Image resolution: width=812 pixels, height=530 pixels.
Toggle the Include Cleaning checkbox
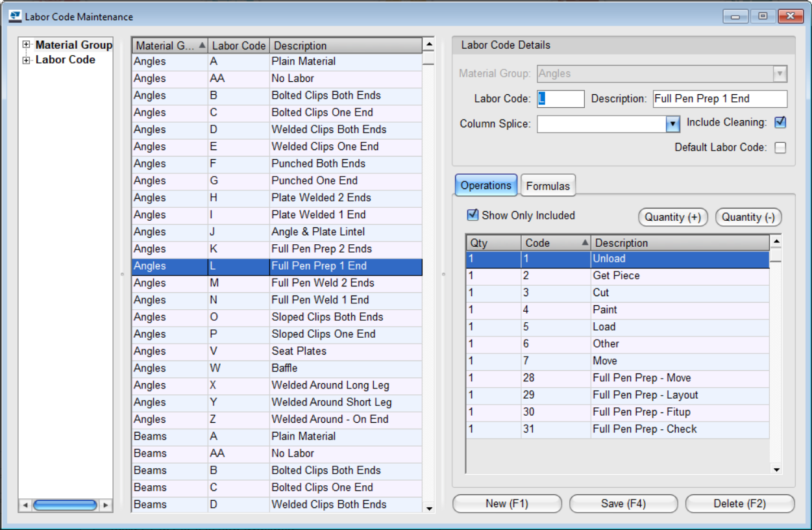pyautogui.click(x=780, y=122)
